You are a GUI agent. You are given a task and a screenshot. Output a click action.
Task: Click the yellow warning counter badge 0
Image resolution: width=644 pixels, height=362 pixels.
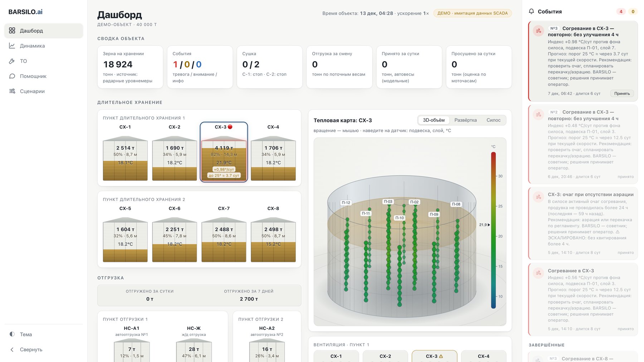(633, 12)
